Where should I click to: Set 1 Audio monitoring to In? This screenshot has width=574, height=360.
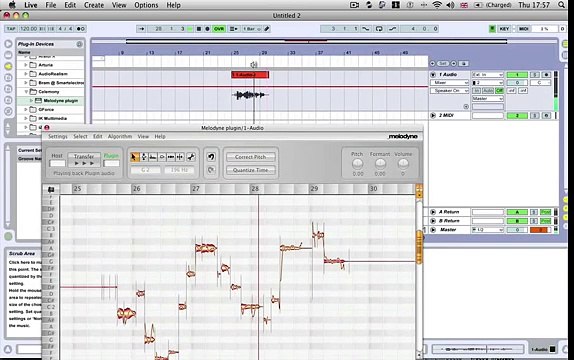click(477, 90)
